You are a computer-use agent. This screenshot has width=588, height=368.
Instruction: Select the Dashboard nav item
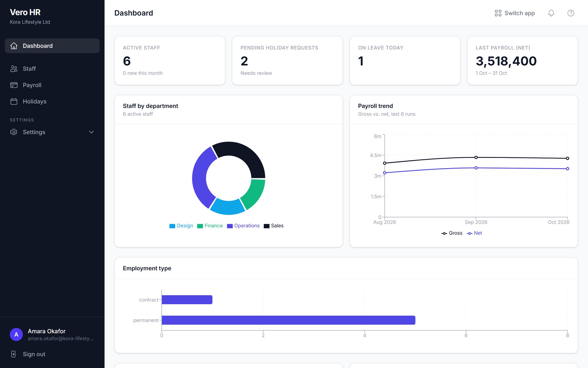52,46
